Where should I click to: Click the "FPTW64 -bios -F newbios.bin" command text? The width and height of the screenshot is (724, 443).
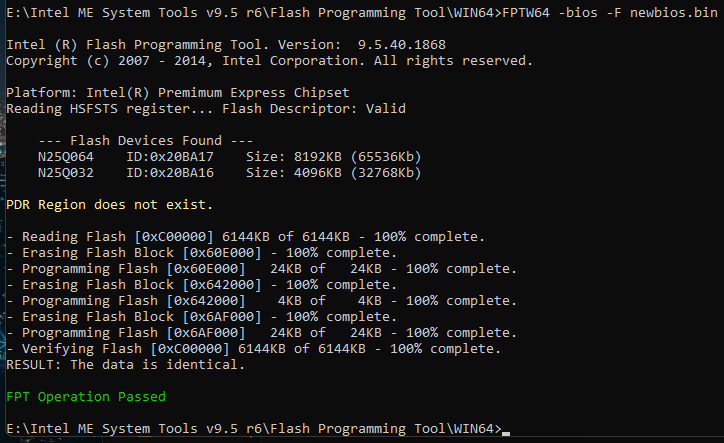(x=608, y=13)
